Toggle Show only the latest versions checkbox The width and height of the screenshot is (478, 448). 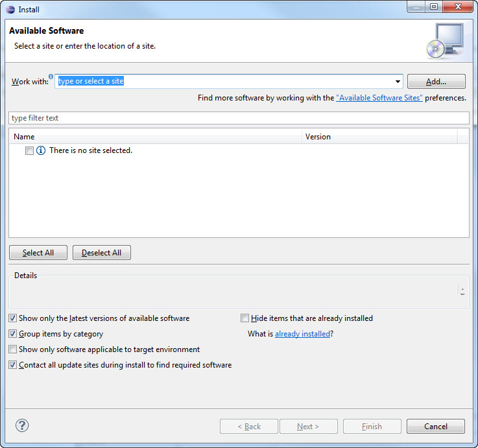point(12,318)
